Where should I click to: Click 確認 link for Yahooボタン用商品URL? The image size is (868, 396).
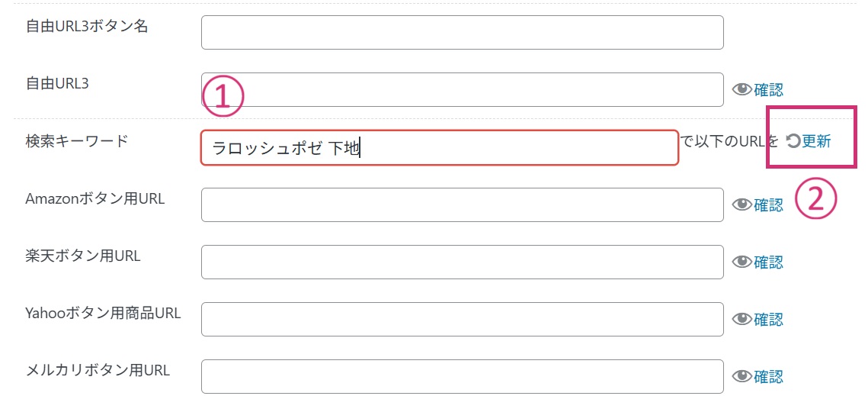pyautogui.click(x=768, y=319)
